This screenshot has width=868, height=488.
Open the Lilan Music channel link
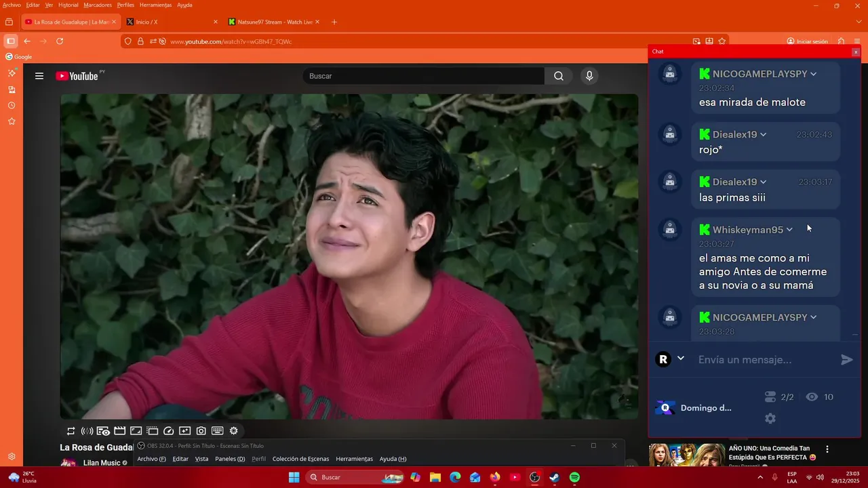(102, 463)
